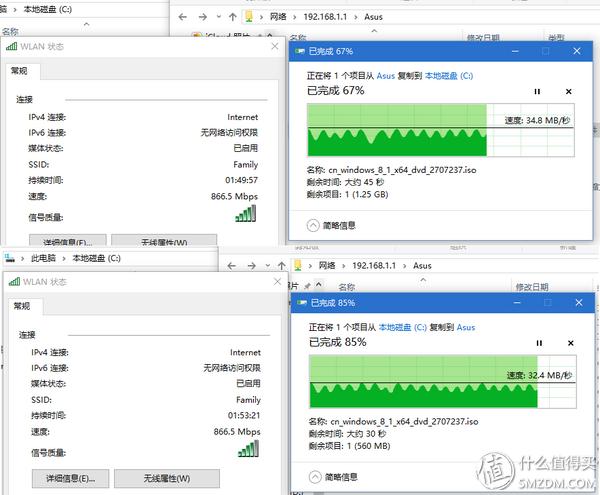
Task: Click the 85% transfer speed graph
Action: [443, 381]
